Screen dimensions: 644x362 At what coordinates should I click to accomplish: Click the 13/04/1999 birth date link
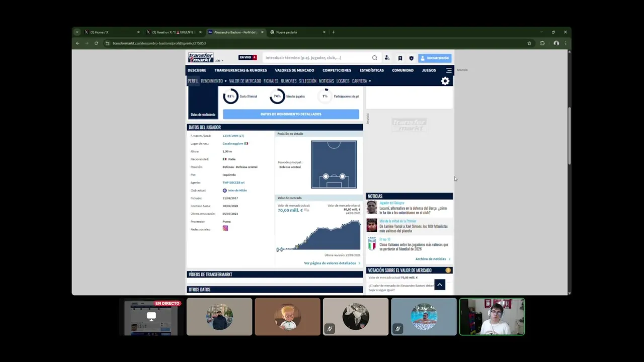(233, 136)
